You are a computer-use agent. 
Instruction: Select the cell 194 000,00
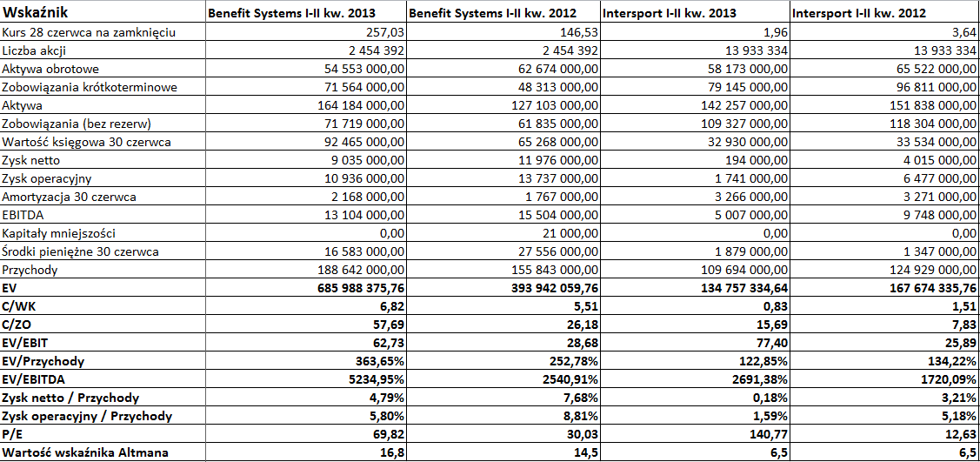tap(694, 161)
